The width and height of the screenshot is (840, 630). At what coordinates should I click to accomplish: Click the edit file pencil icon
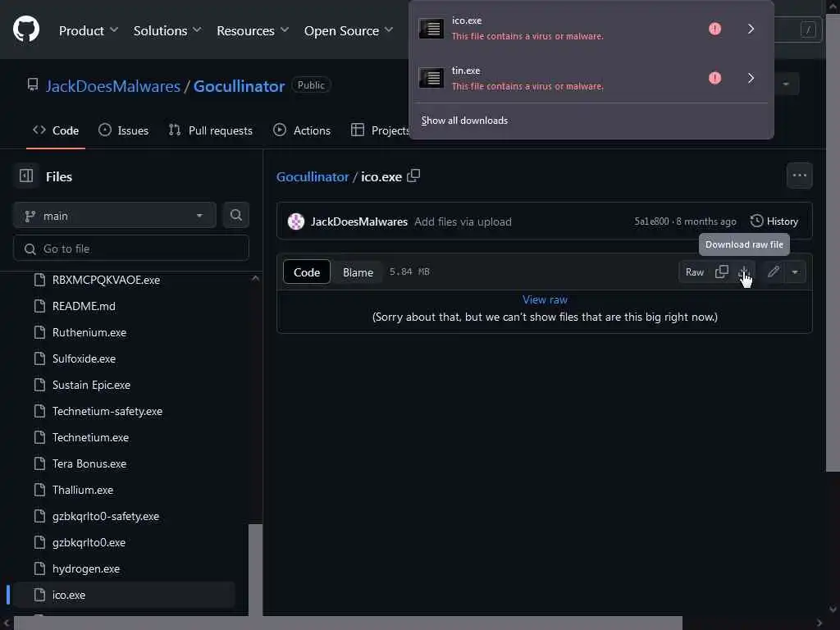pyautogui.click(x=773, y=272)
